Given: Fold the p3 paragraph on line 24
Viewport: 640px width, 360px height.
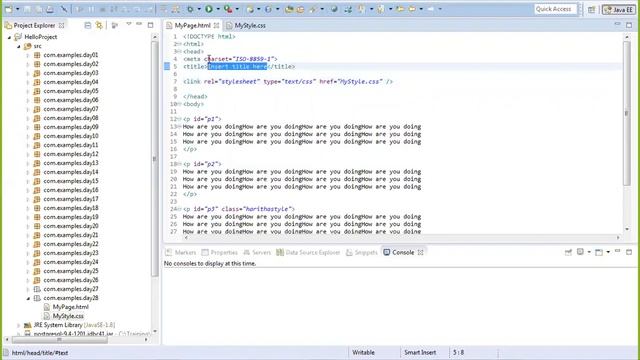Looking at the screenshot, I should (179, 209).
